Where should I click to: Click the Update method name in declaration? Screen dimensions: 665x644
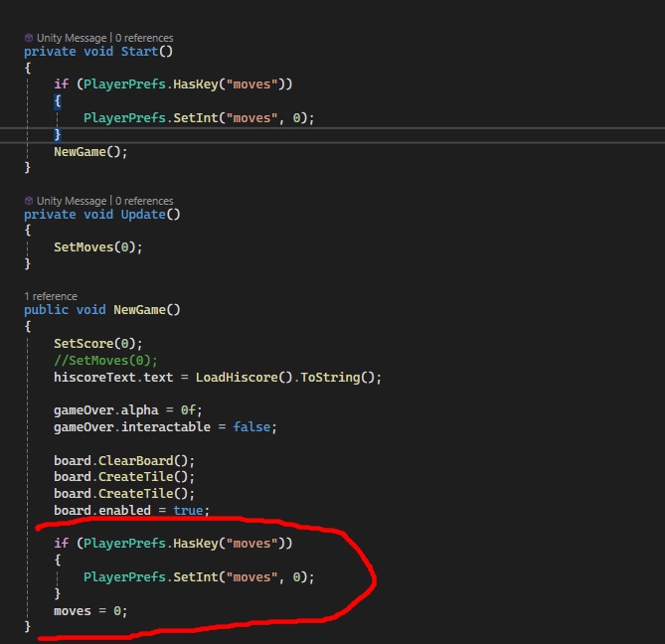[x=143, y=214]
